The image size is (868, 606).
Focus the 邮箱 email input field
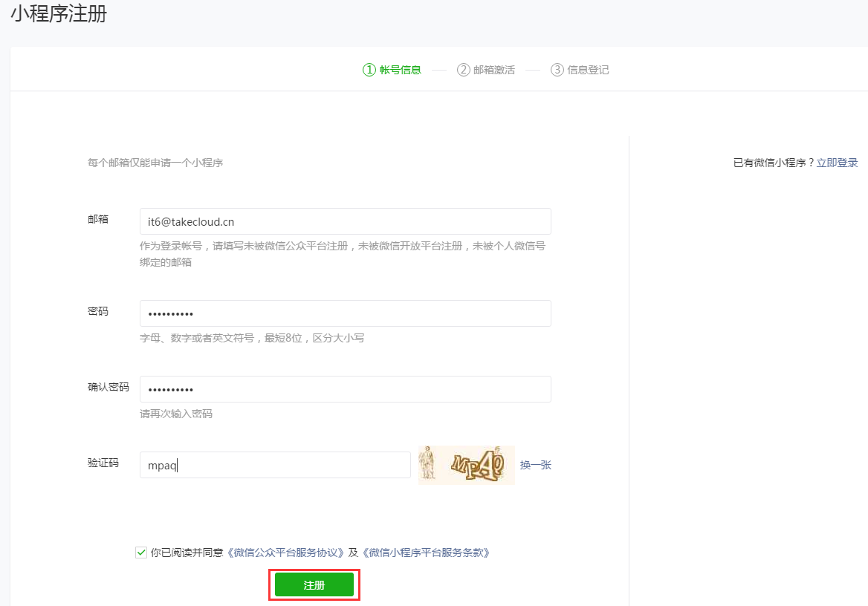pyautogui.click(x=345, y=221)
